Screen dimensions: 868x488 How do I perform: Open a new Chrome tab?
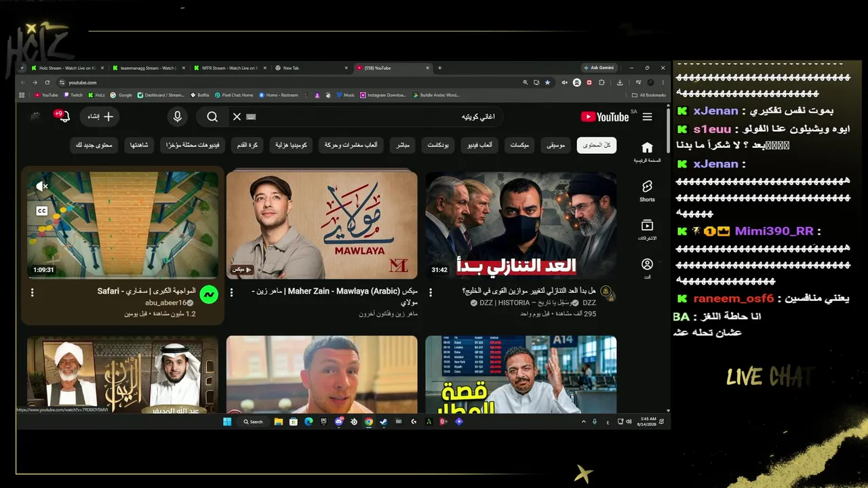(x=439, y=68)
